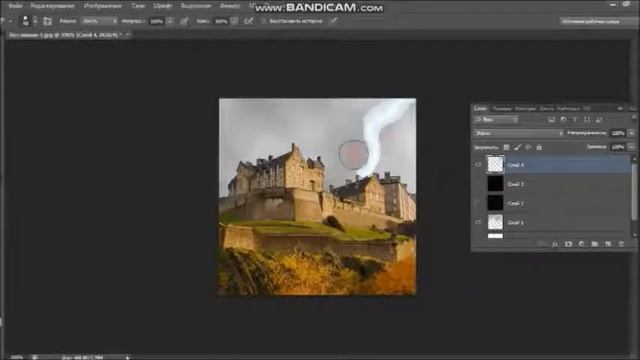Open the layer blend mode dropdown

[x=519, y=133]
